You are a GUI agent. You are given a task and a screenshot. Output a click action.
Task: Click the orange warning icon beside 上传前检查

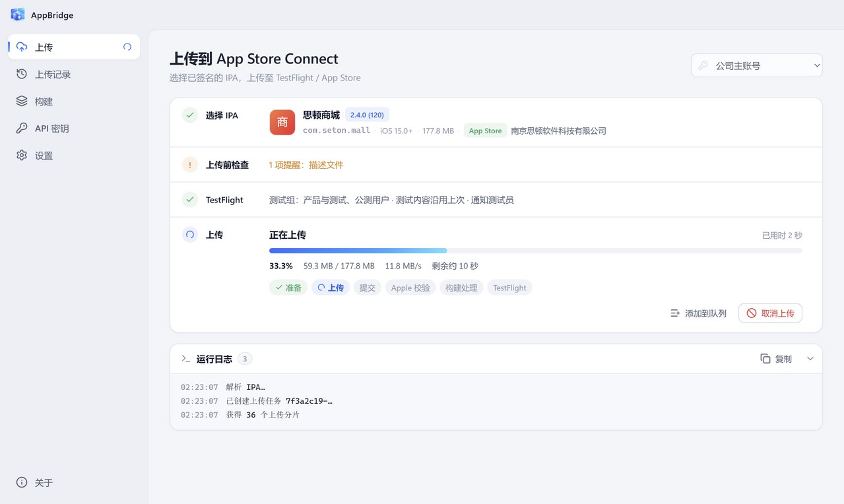pos(190,165)
